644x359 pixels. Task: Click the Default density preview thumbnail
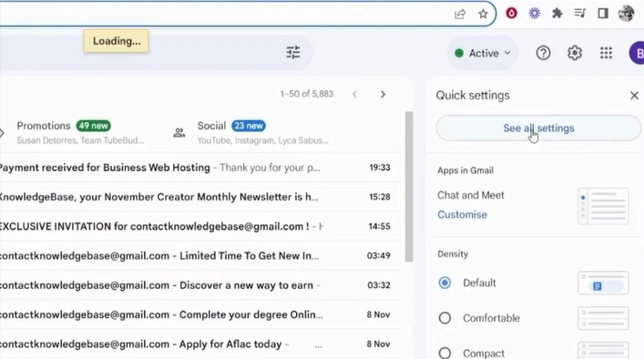603,282
